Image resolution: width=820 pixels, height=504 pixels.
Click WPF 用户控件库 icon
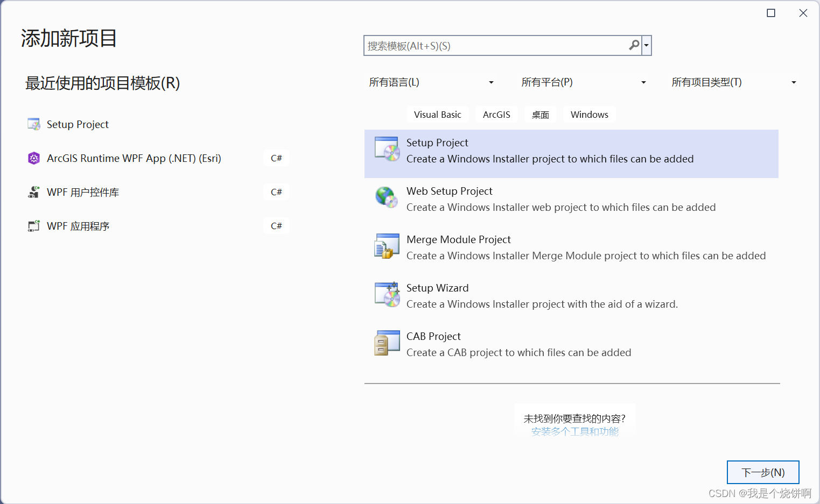click(34, 192)
